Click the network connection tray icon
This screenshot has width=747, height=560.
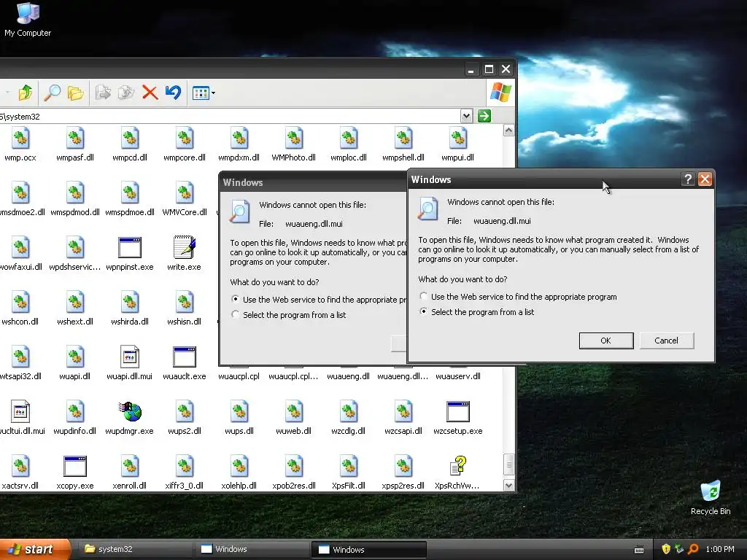[x=679, y=549]
